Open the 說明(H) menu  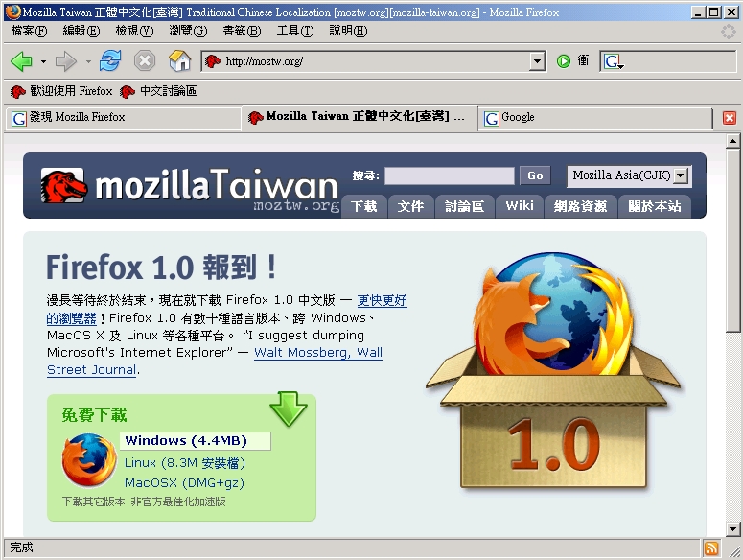[348, 31]
